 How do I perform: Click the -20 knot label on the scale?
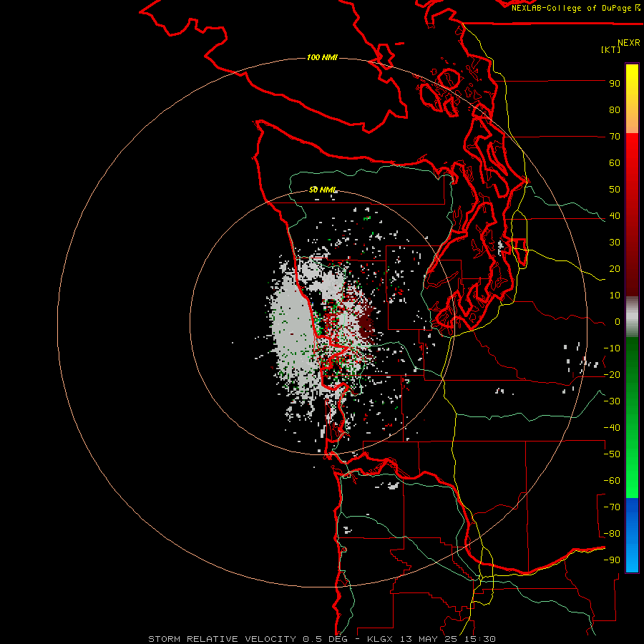612,375
